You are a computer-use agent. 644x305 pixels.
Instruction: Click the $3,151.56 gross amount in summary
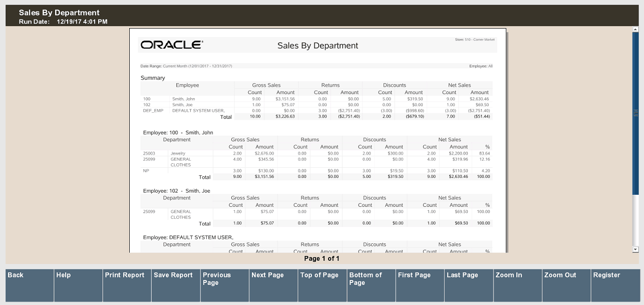tap(285, 99)
